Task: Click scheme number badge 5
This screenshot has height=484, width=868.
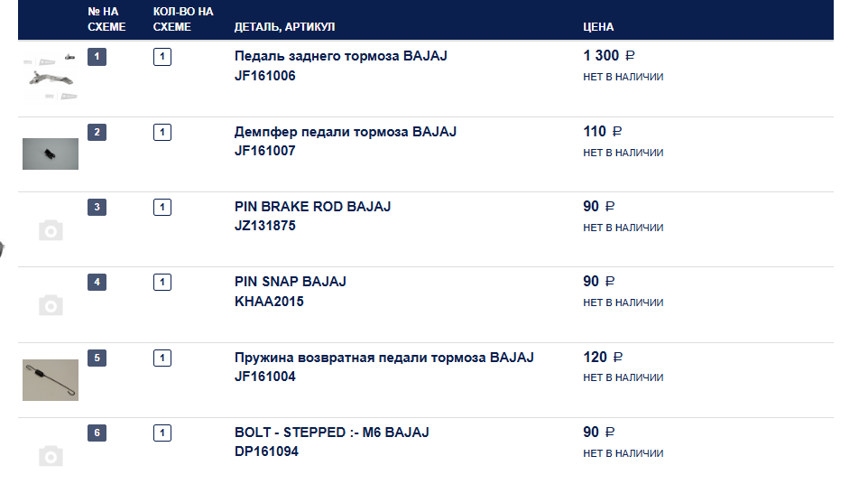Action: click(x=97, y=358)
